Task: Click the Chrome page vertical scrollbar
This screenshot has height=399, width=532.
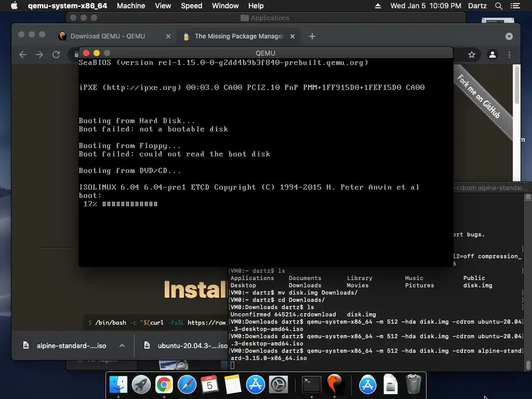Action: 517,85
